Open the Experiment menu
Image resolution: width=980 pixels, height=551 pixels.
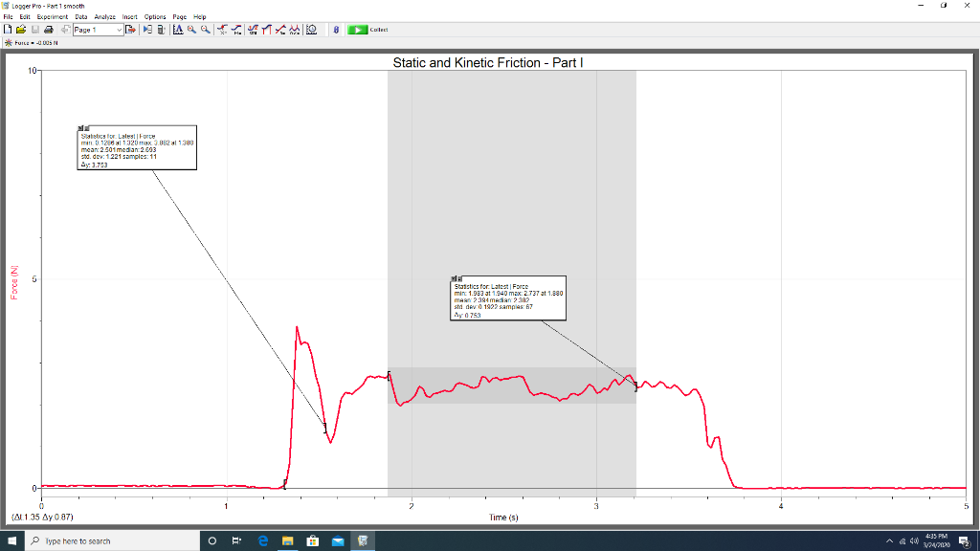53,16
